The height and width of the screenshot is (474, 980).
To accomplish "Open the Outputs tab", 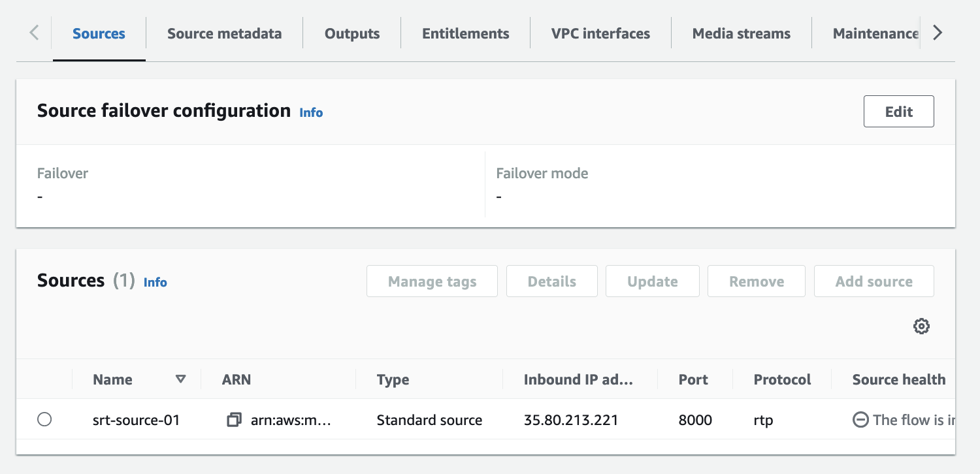I will pos(351,34).
